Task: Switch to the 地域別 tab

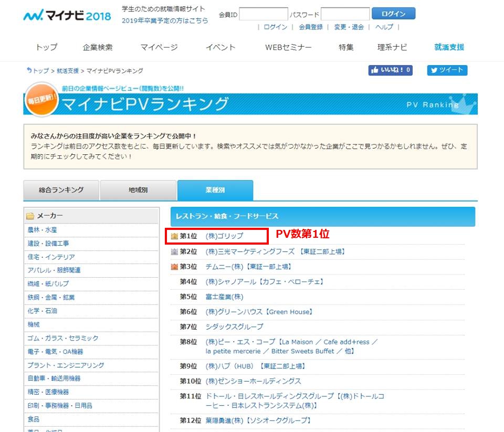Action: [138, 190]
